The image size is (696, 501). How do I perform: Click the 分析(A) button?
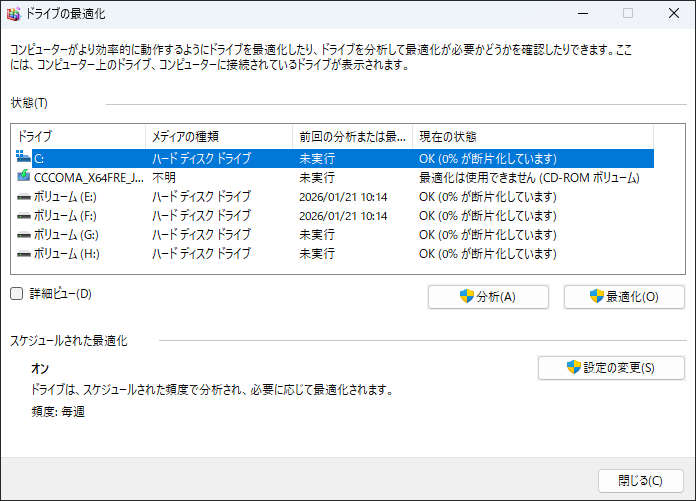click(488, 296)
